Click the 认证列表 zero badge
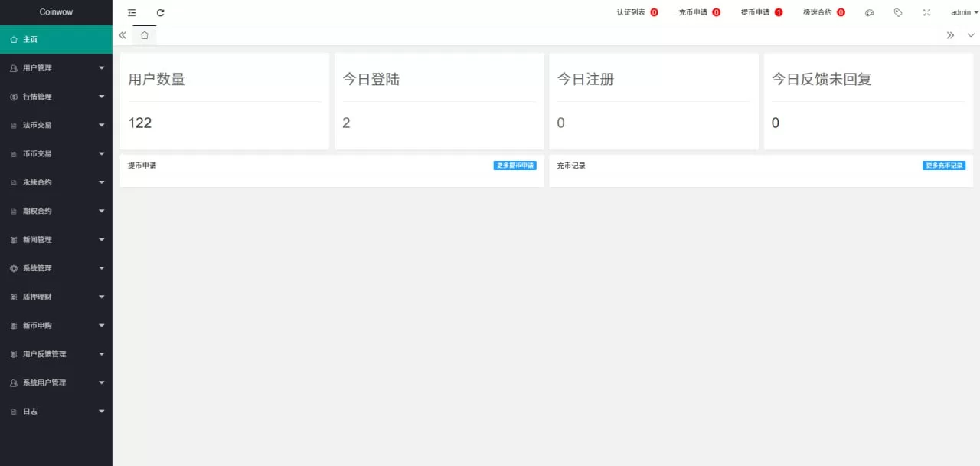The image size is (980, 466). (x=656, y=12)
